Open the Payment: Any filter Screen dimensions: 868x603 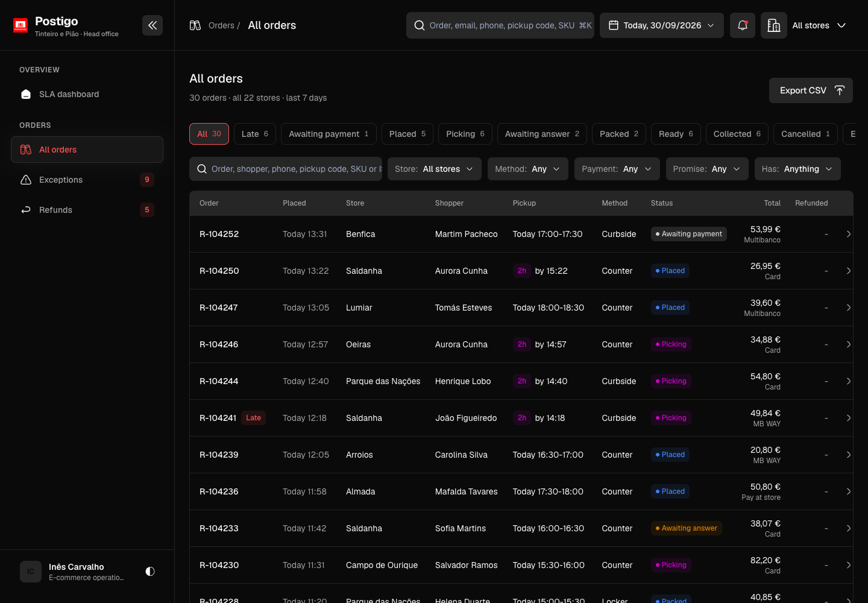click(x=617, y=169)
